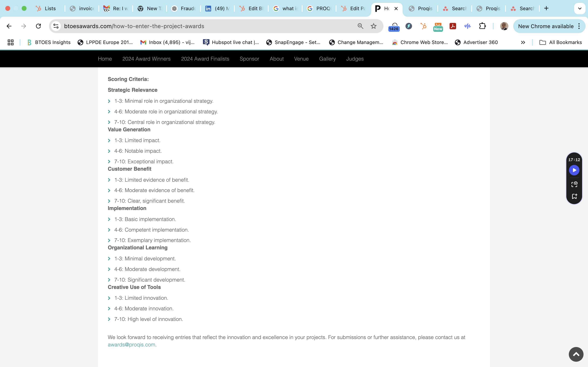Click the screenshot capture icon in widget
Viewport: 588px width, 367px height.
pos(574,184)
